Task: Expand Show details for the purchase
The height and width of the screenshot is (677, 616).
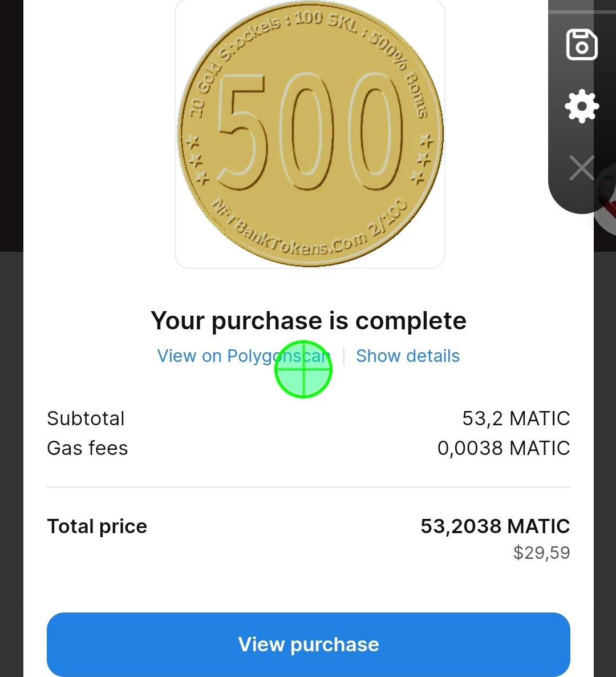Action: 408,356
